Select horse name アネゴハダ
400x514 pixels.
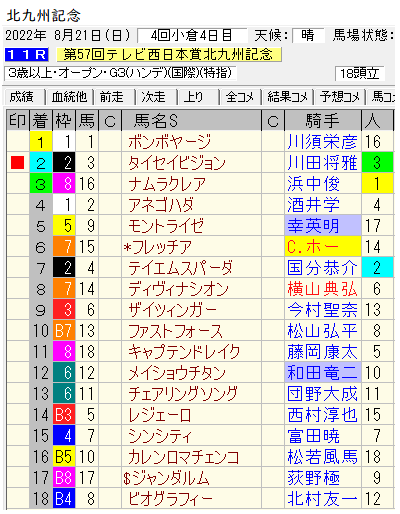pos(161,205)
